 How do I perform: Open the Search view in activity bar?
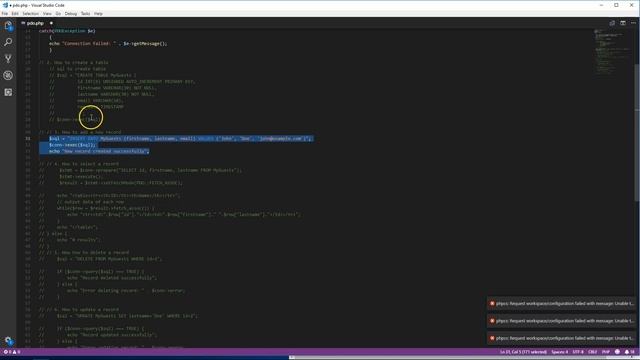pyautogui.click(x=8, y=42)
